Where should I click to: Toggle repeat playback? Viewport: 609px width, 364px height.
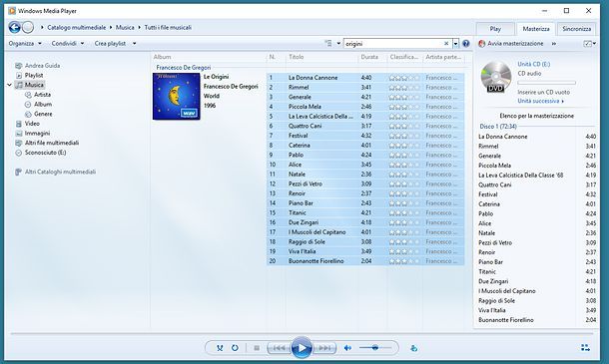click(235, 348)
